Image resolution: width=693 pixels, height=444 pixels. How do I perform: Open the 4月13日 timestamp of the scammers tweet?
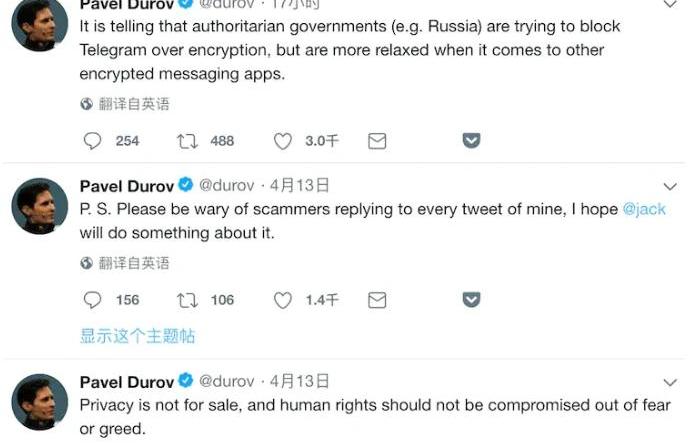[300, 185]
